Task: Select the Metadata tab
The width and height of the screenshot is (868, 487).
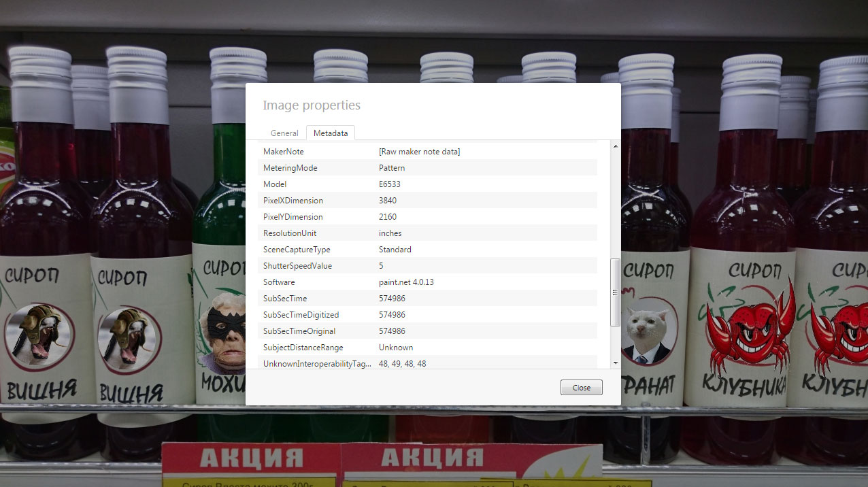Action: pyautogui.click(x=331, y=133)
